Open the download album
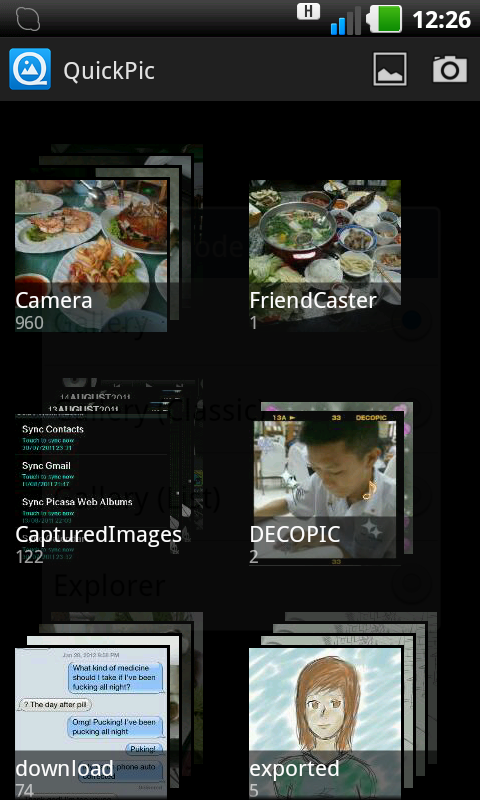The width and height of the screenshot is (480, 800). point(91,723)
